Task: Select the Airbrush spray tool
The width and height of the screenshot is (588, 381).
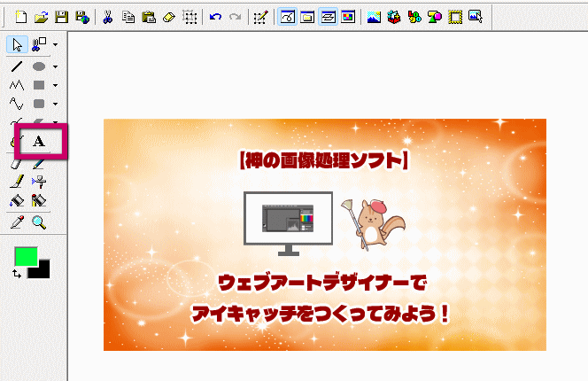Action: coord(39,182)
